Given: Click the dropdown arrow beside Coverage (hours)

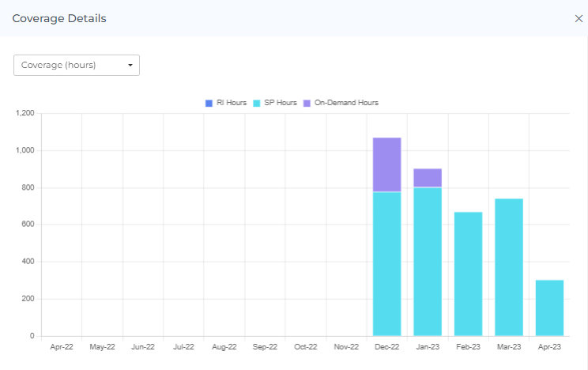Looking at the screenshot, I should click(130, 65).
